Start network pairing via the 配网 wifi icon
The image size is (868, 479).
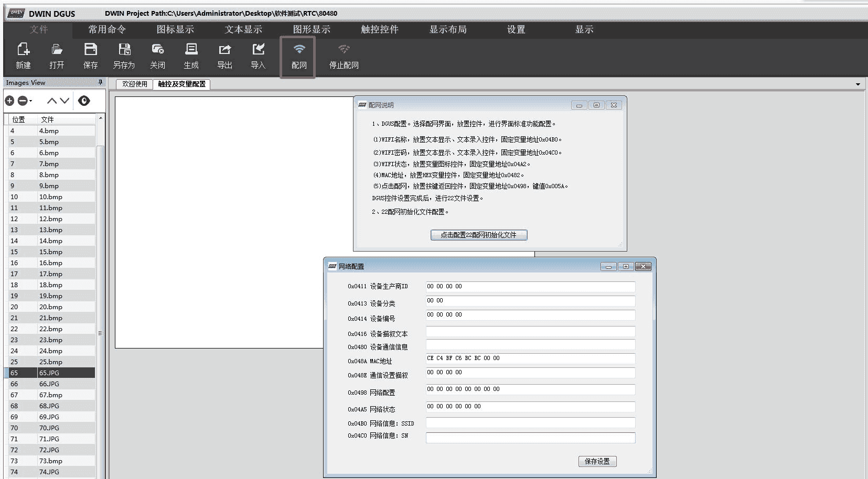[298, 57]
